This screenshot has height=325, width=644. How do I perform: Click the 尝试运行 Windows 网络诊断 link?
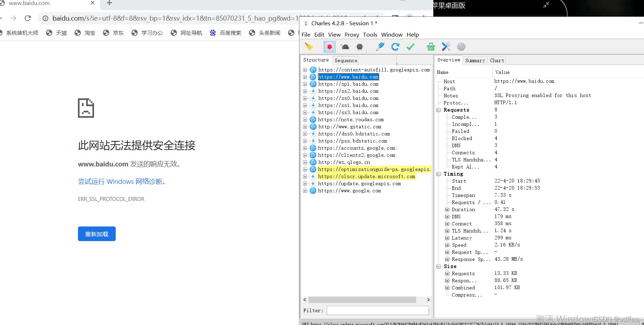(120, 181)
